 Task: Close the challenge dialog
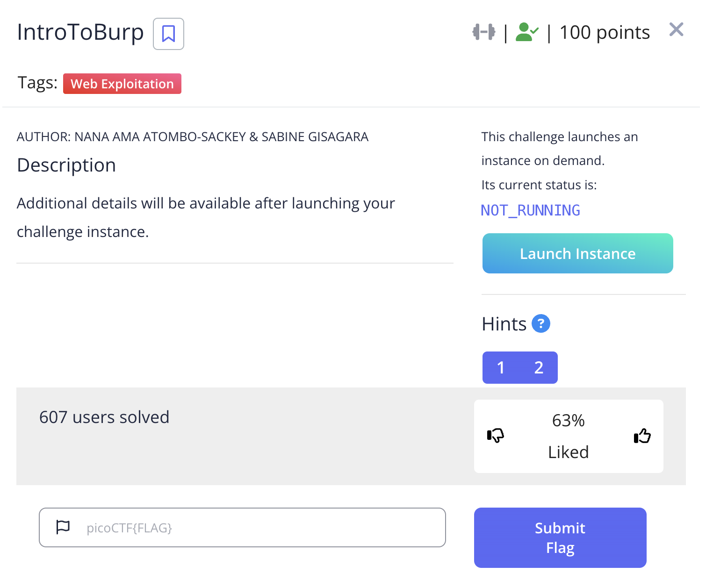pos(676,29)
